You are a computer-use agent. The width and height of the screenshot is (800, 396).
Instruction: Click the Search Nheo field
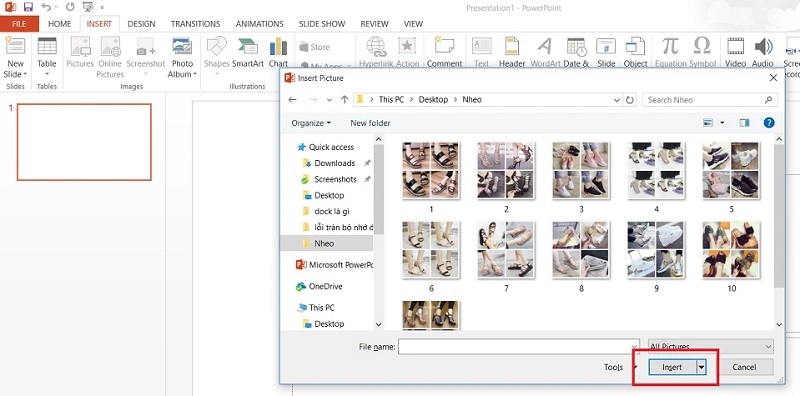[x=710, y=100]
